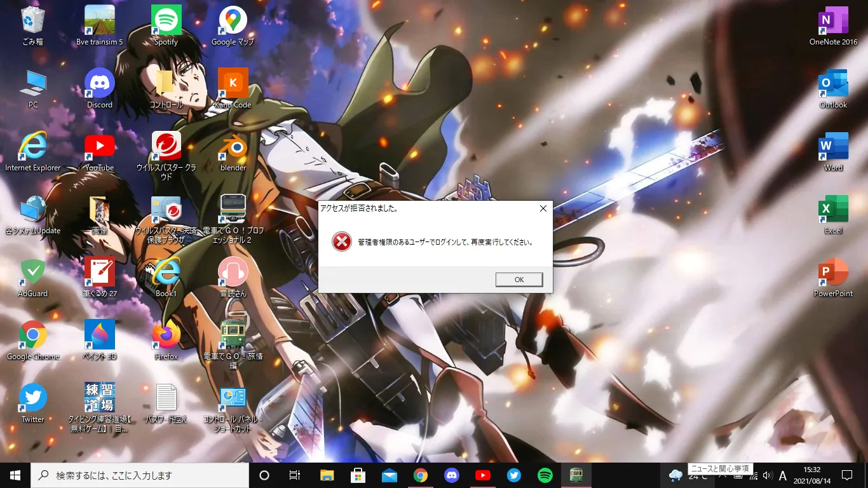This screenshot has width=868, height=488.
Task: Close the アクセスが拒否されました dialog
Action: 543,208
